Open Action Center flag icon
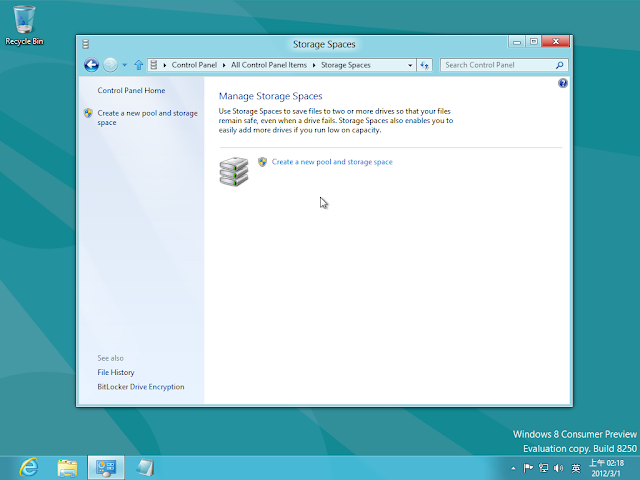 (528, 468)
